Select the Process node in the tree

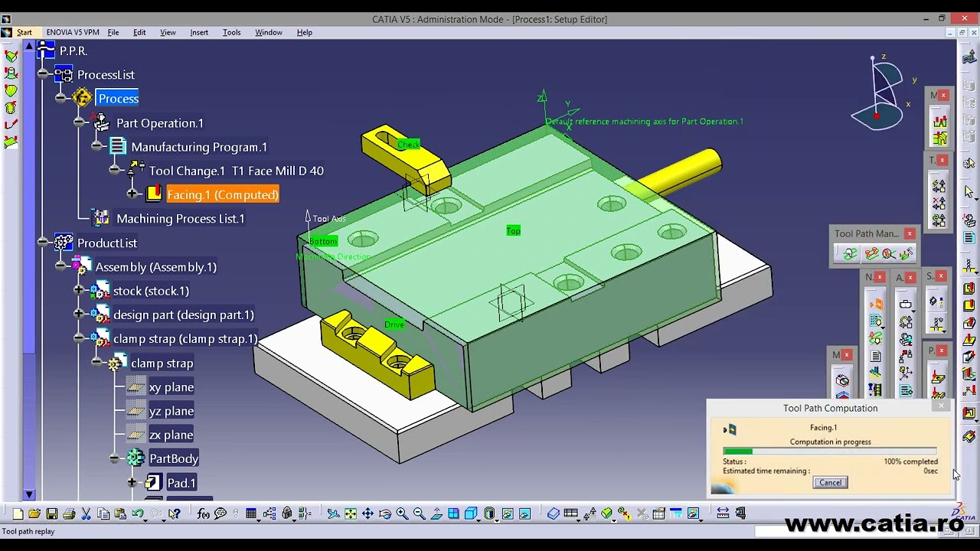point(118,99)
